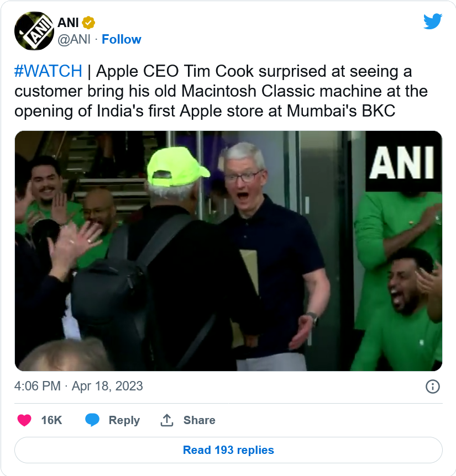Click the tweet body text

(x=221, y=91)
